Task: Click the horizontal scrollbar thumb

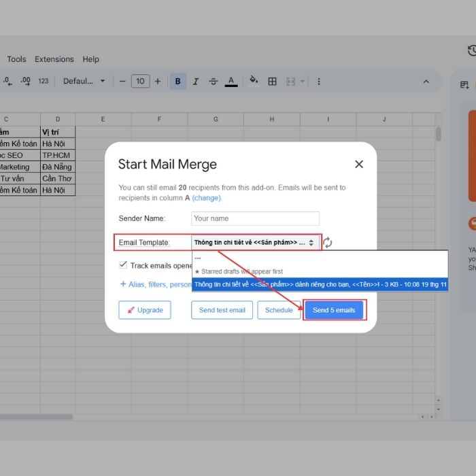Action: click(36, 417)
